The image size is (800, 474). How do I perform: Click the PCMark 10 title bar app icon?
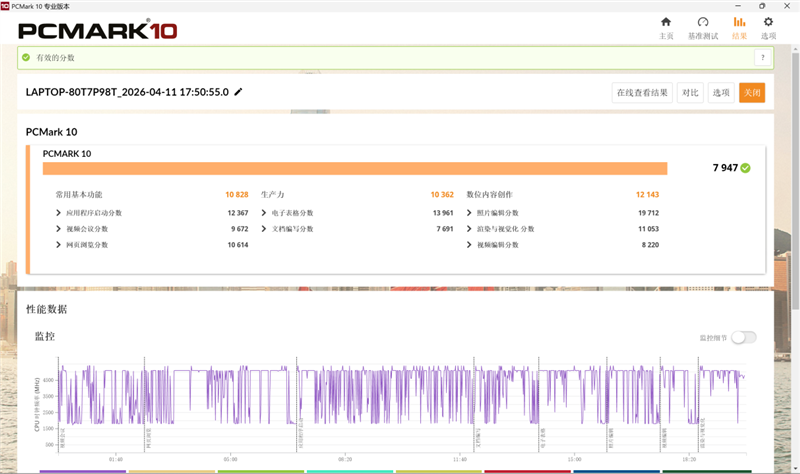[5, 6]
